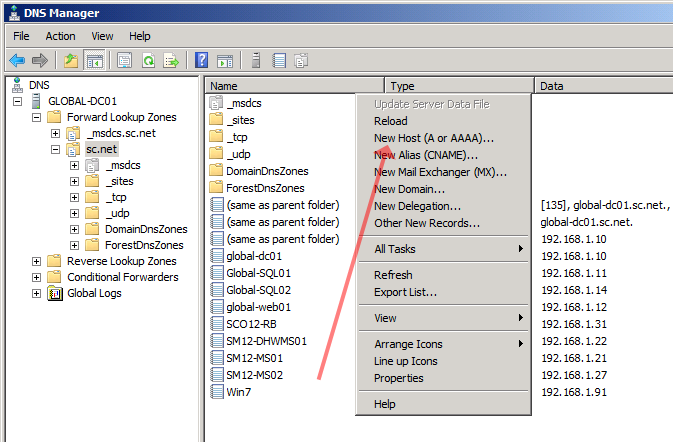Screen dimensions: 673x442
Task: Select the Global-SQL01 host record
Action: [258, 273]
